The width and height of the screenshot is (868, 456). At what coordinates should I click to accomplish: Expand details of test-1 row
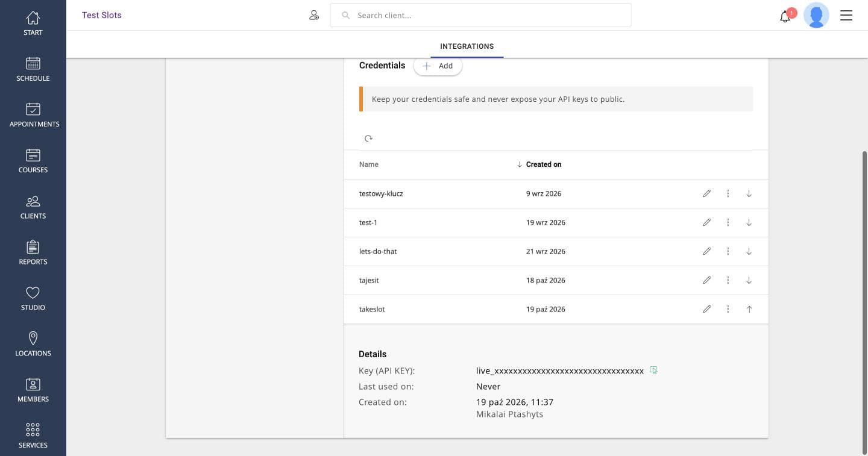click(x=749, y=222)
